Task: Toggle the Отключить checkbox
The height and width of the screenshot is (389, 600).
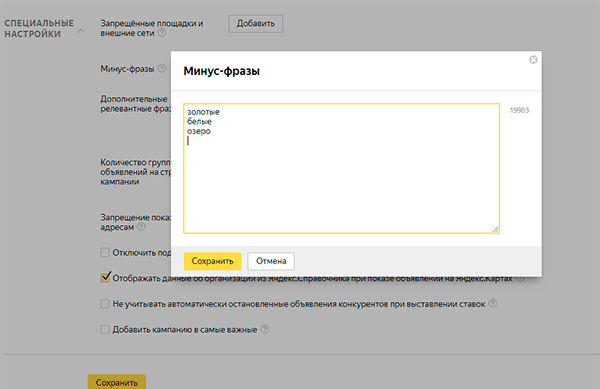Action: coord(105,252)
